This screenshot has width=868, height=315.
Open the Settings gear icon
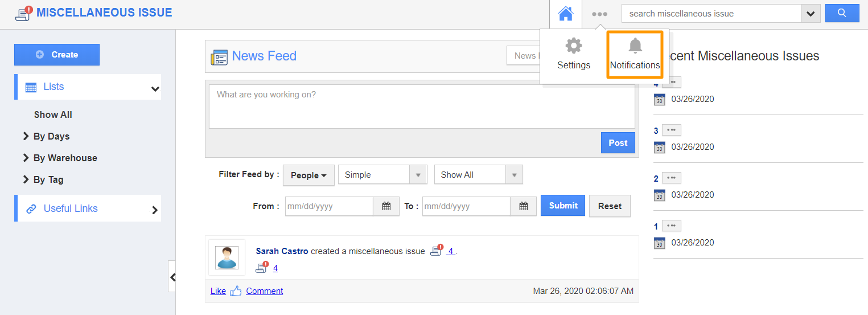pyautogui.click(x=573, y=46)
